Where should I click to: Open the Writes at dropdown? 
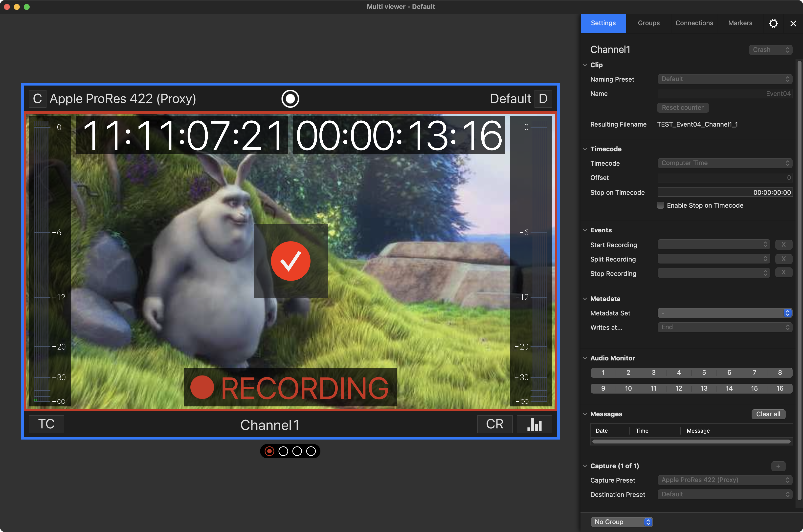pos(725,327)
